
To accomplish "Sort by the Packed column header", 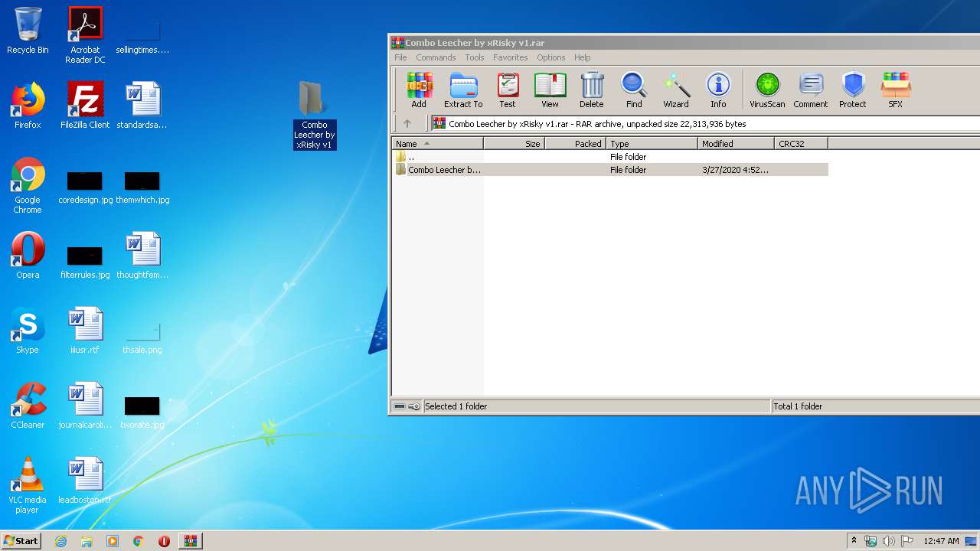I will (x=575, y=143).
